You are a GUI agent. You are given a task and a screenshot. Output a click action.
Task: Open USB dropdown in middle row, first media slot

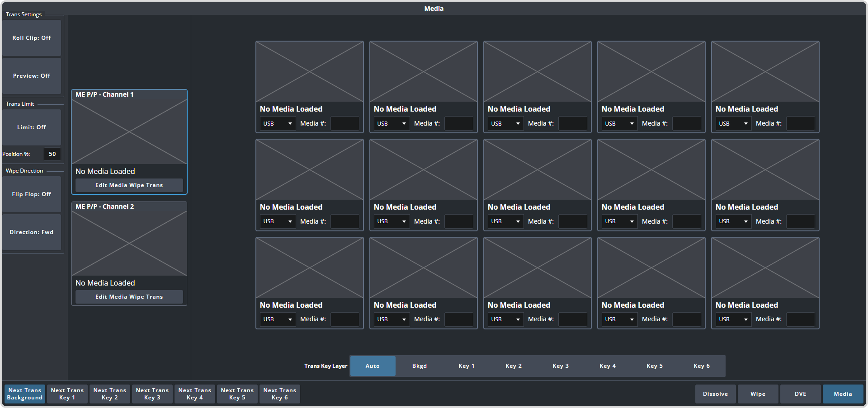[x=278, y=222]
